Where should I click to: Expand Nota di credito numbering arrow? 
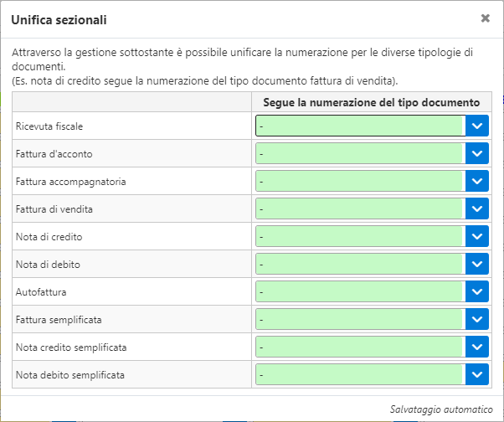pos(477,236)
